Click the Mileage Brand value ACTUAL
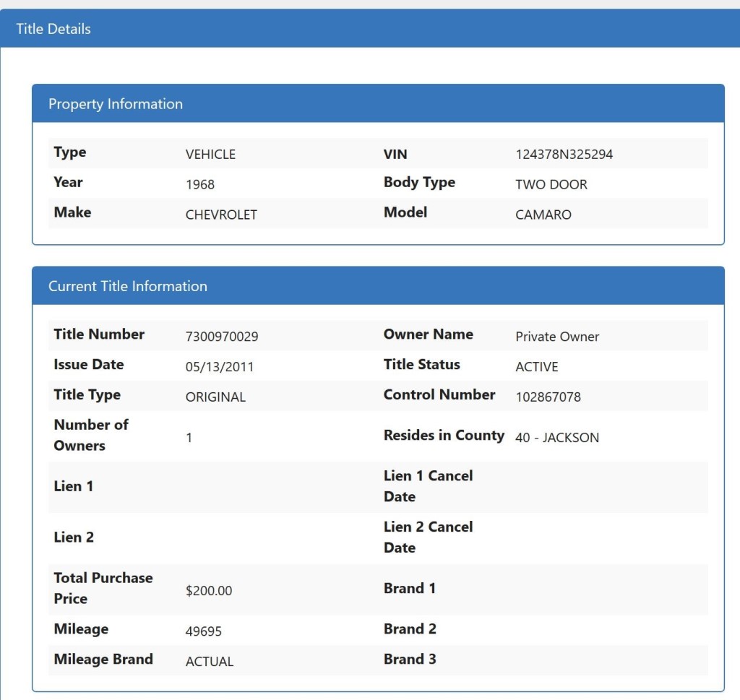This screenshot has height=700, width=740. 210,661
